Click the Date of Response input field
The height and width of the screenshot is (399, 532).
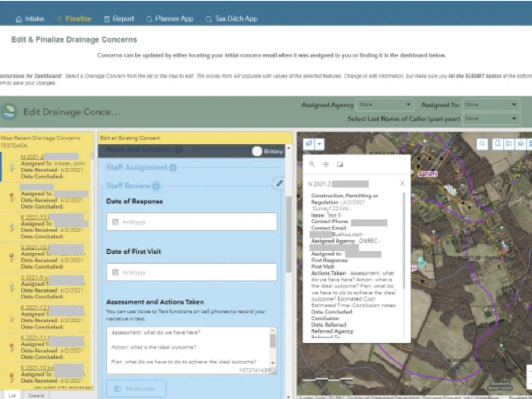192,222
